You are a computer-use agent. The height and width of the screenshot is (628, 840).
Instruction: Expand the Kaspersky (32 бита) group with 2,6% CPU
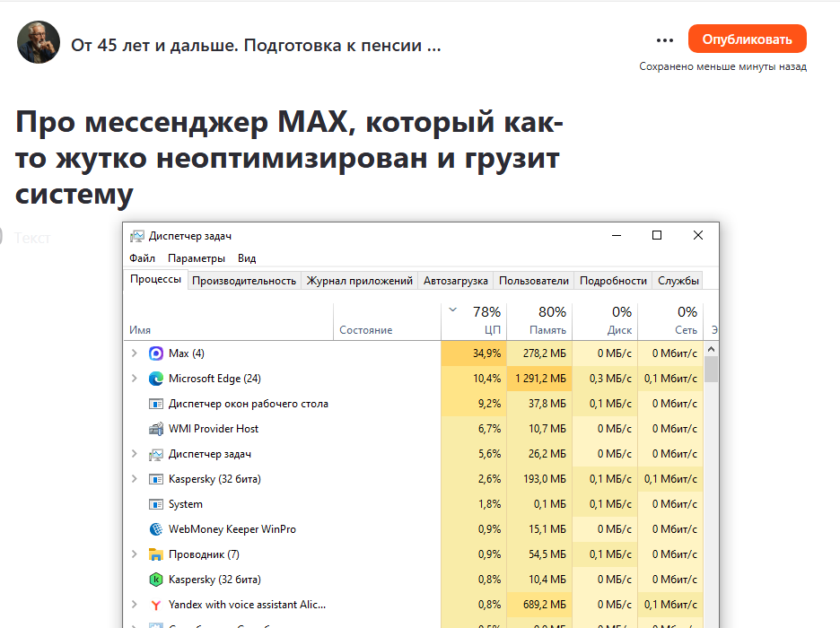(135, 479)
